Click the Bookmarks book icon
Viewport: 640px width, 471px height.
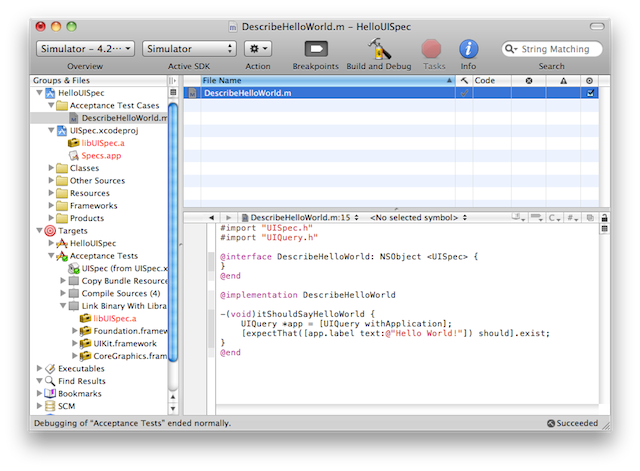click(50, 394)
